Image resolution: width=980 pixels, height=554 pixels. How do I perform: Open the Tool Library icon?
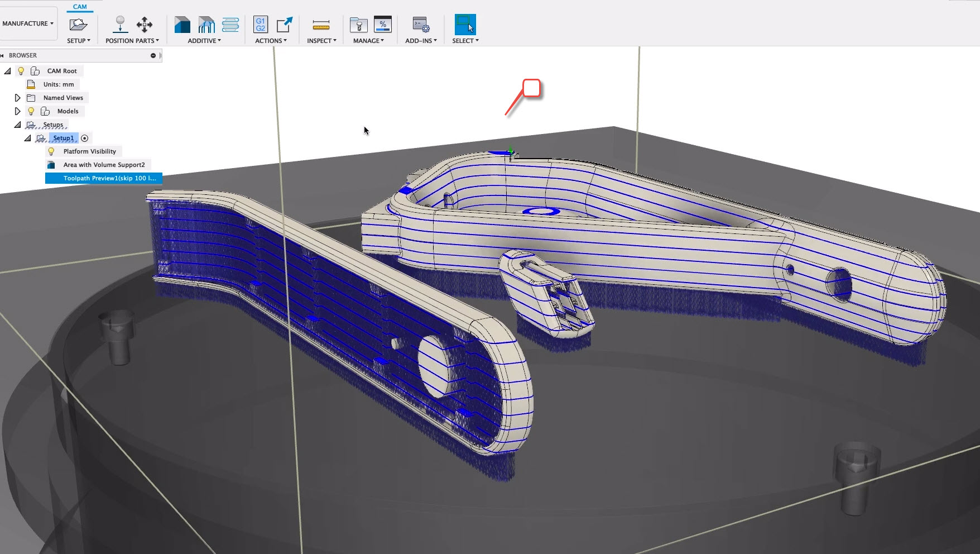tap(358, 25)
